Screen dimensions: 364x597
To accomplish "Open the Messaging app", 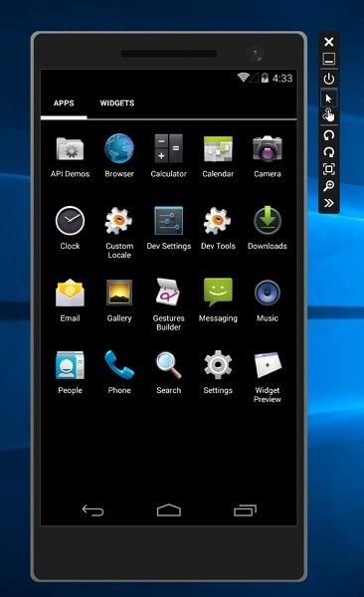I will pos(218,300).
